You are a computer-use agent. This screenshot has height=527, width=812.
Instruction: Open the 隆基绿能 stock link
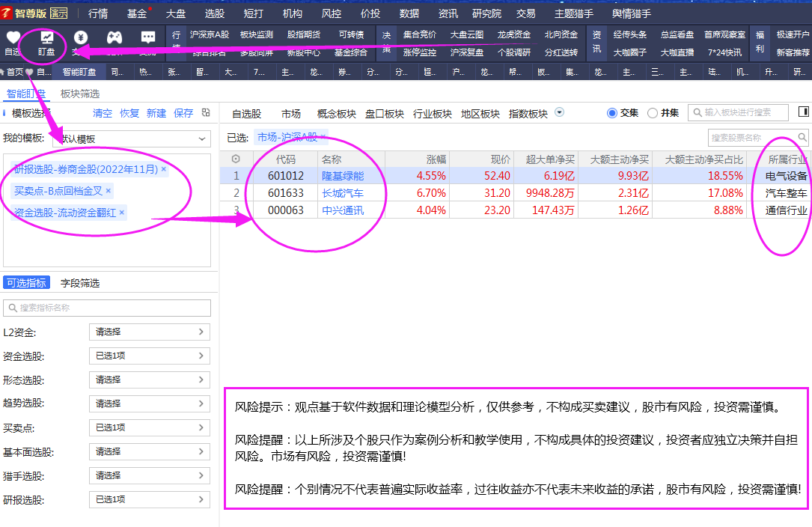coord(342,176)
